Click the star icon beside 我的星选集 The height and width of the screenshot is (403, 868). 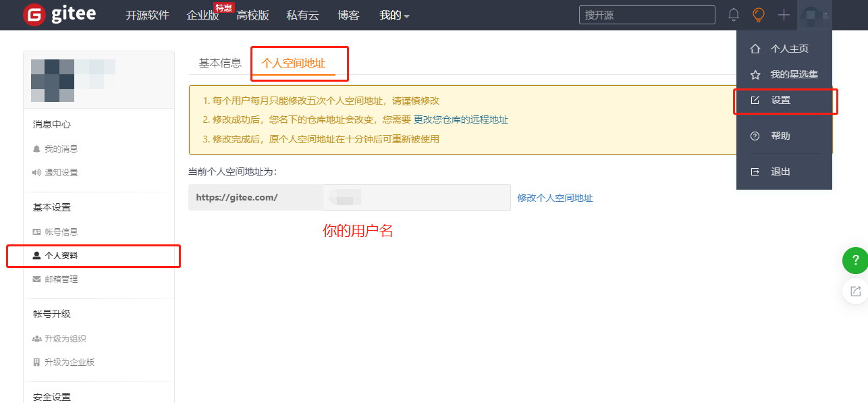[755, 74]
